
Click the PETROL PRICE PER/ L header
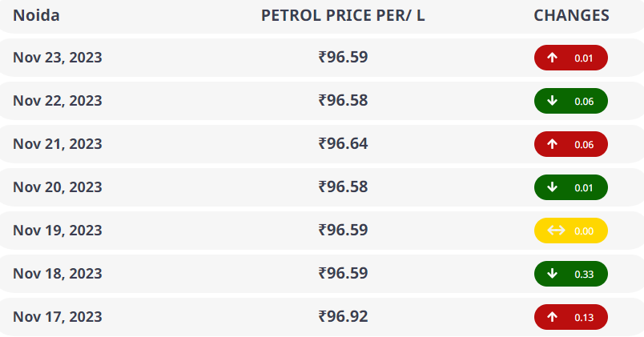[343, 15]
